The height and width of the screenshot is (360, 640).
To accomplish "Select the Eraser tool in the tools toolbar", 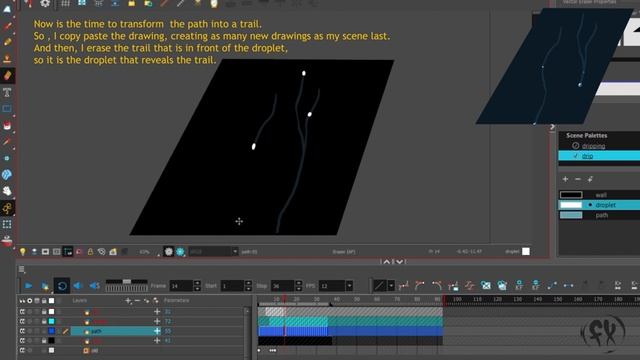I will coord(7,76).
